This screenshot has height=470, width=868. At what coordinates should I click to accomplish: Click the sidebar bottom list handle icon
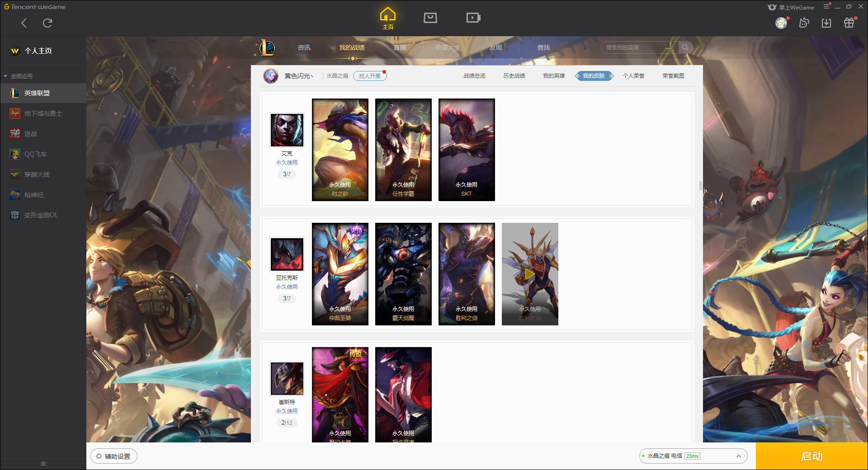[x=43, y=464]
